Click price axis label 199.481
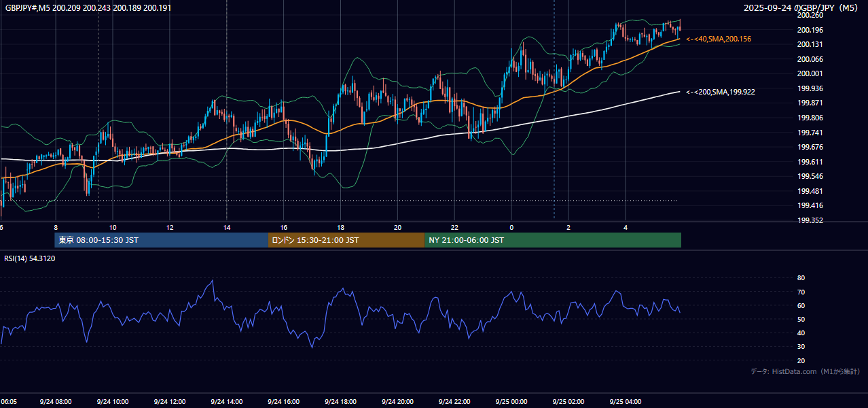 810,191
